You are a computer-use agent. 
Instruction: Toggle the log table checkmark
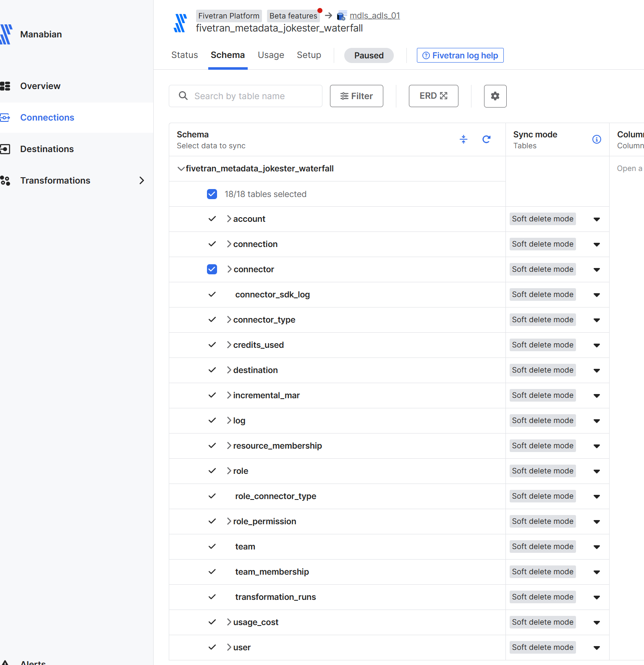click(x=212, y=421)
